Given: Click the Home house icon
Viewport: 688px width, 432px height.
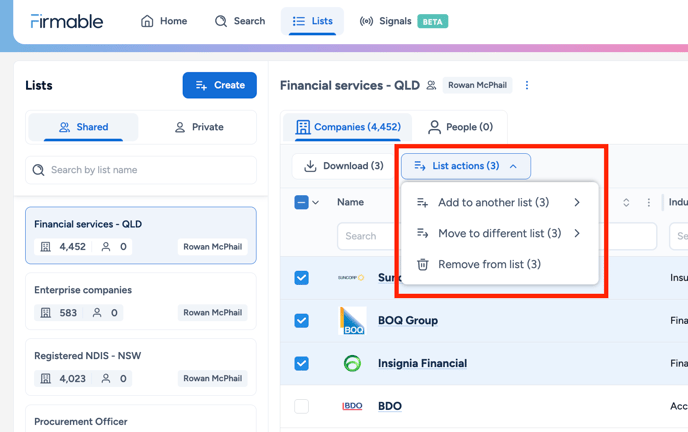Looking at the screenshot, I should click(147, 21).
